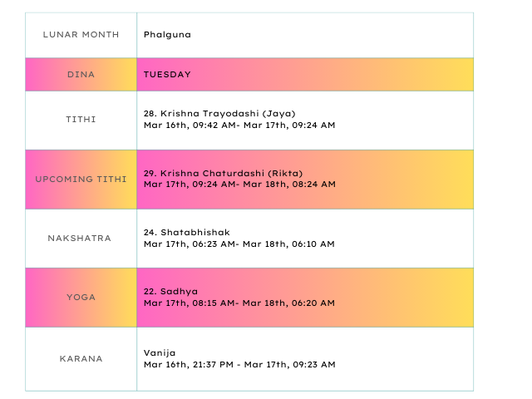Click the Lunar Month row label
This screenshot has height=399, width=532.
pos(81,35)
